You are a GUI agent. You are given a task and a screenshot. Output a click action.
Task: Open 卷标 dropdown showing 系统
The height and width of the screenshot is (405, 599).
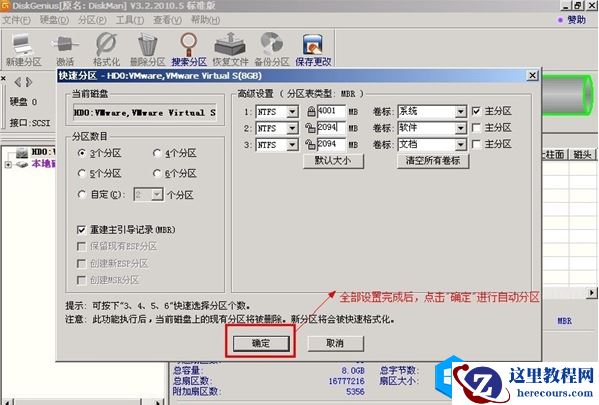pyautogui.click(x=461, y=112)
